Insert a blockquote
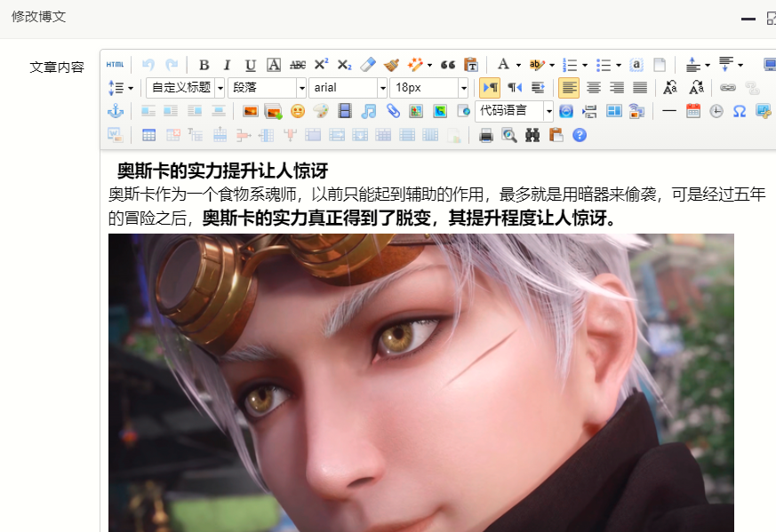776x532 pixels. [447, 65]
